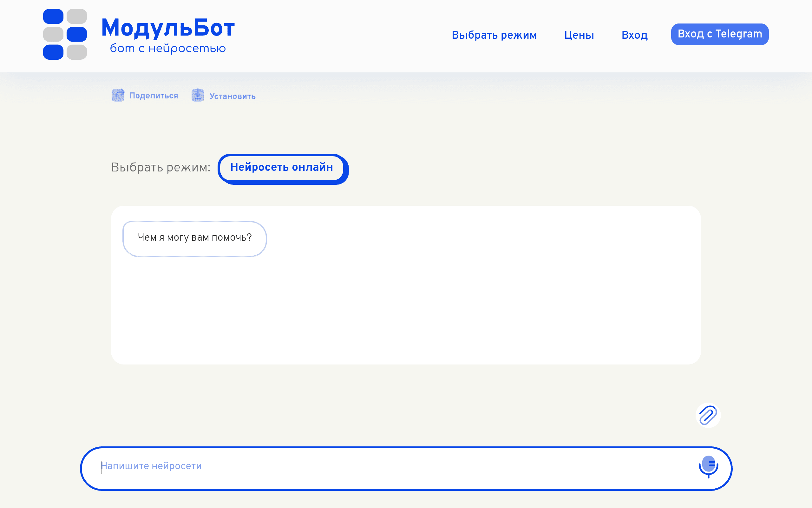The width and height of the screenshot is (812, 508).
Task: Click the paperclip attach file icon
Action: click(708, 415)
